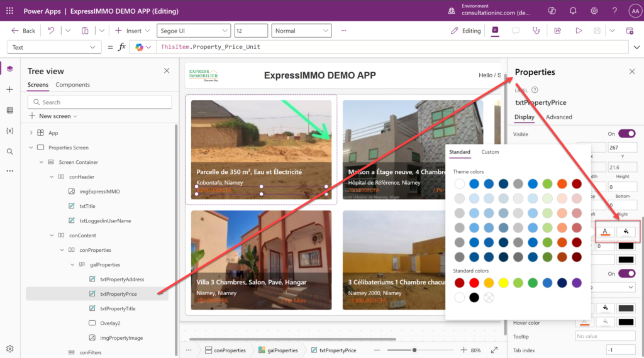Open the comments icon in toolbar
Viewport: 644px width, 358px height.
pos(516,31)
